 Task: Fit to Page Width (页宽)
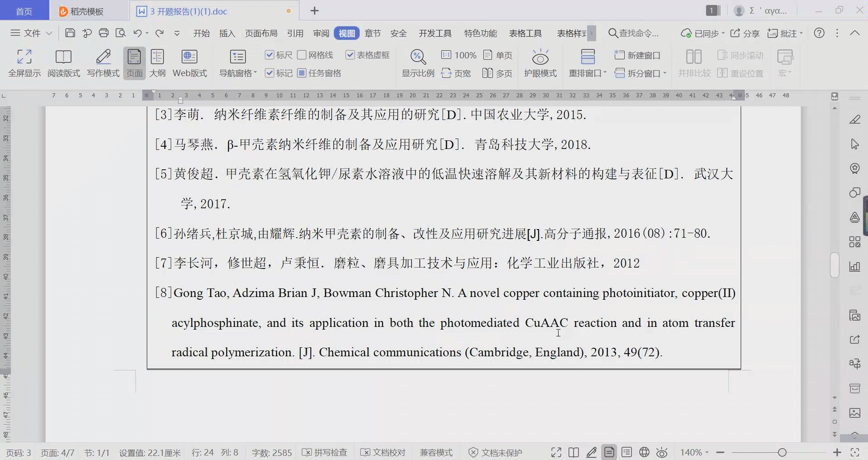456,73
